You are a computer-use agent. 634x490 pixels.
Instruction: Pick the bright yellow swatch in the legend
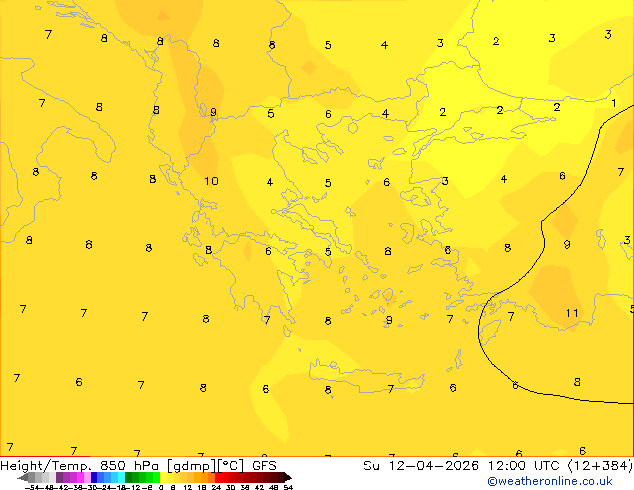[163, 477]
